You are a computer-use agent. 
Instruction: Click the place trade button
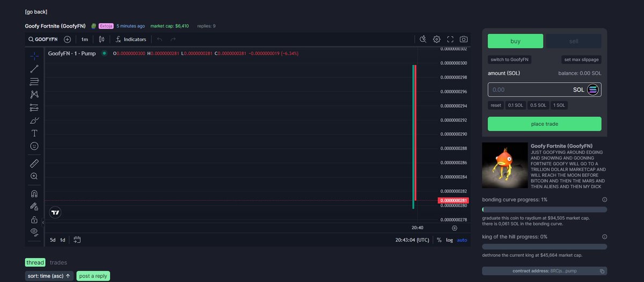coord(544,124)
